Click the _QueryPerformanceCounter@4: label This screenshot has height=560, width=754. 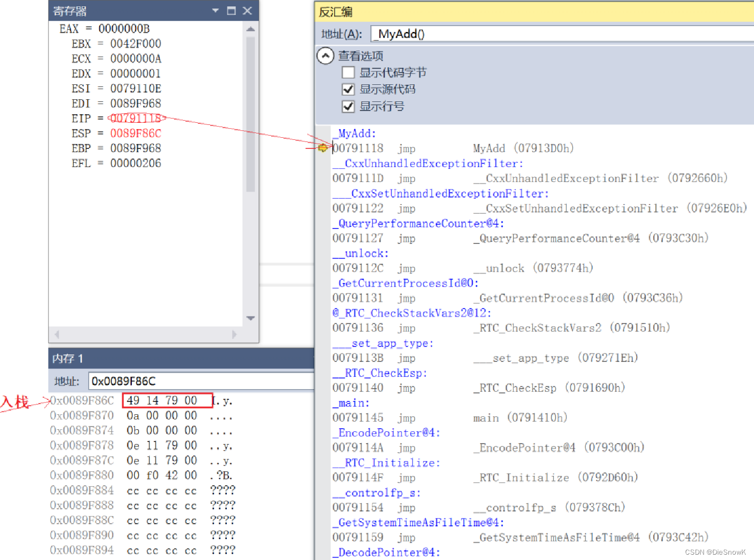point(418,223)
